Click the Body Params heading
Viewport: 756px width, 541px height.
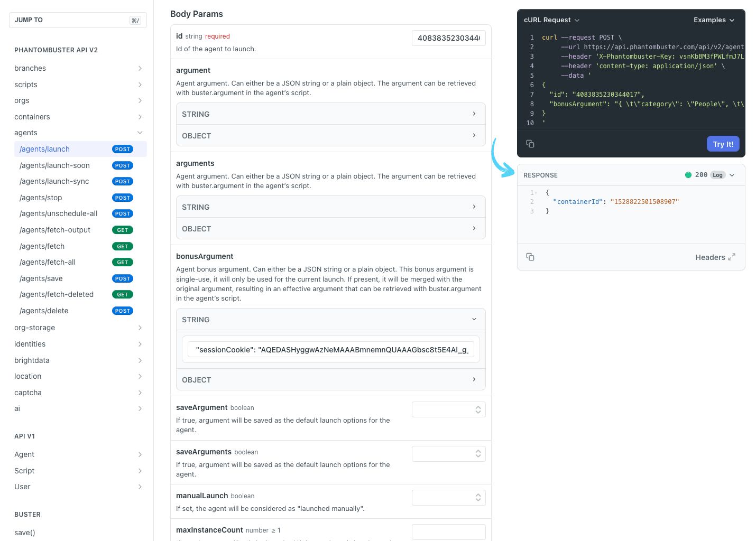197,14
